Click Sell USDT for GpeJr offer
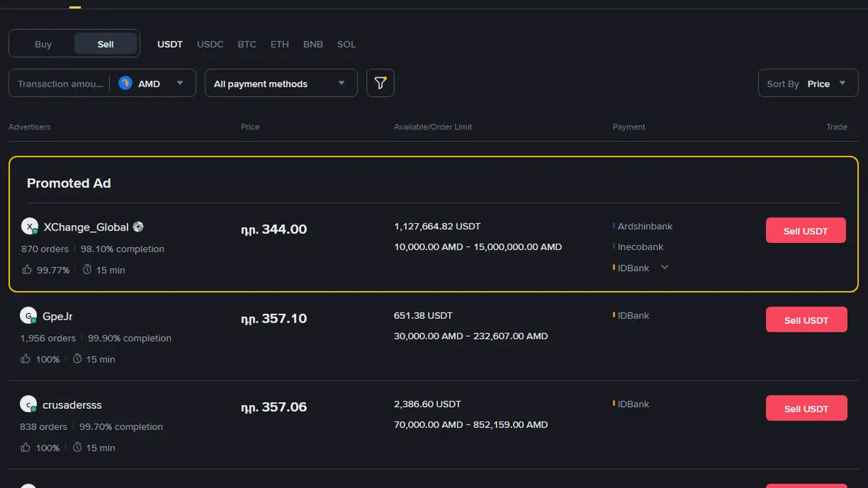Viewport: 868px width, 488px height. (x=807, y=320)
